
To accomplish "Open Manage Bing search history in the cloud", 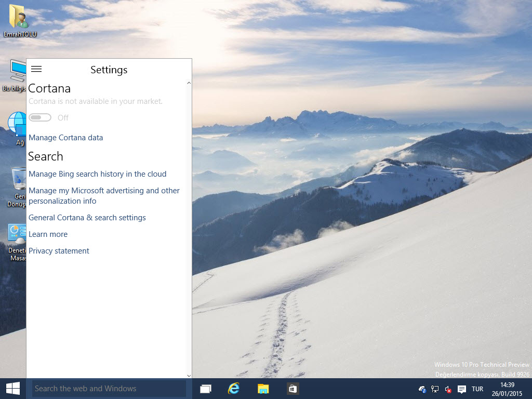I will (x=97, y=174).
